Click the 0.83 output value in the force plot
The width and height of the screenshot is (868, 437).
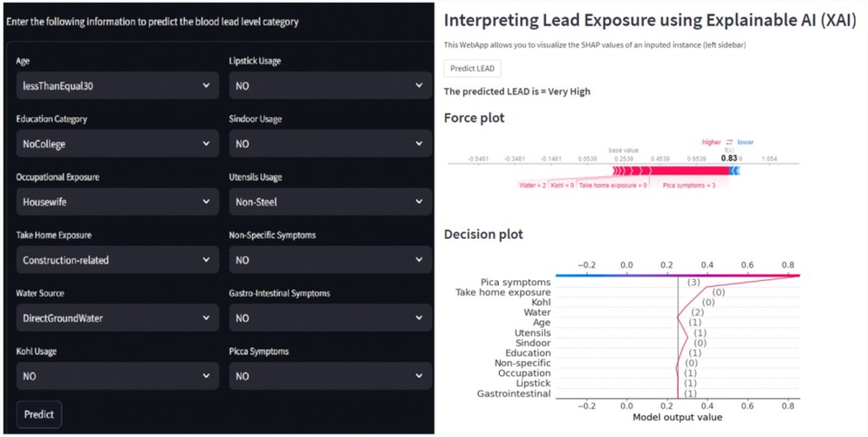(x=729, y=158)
